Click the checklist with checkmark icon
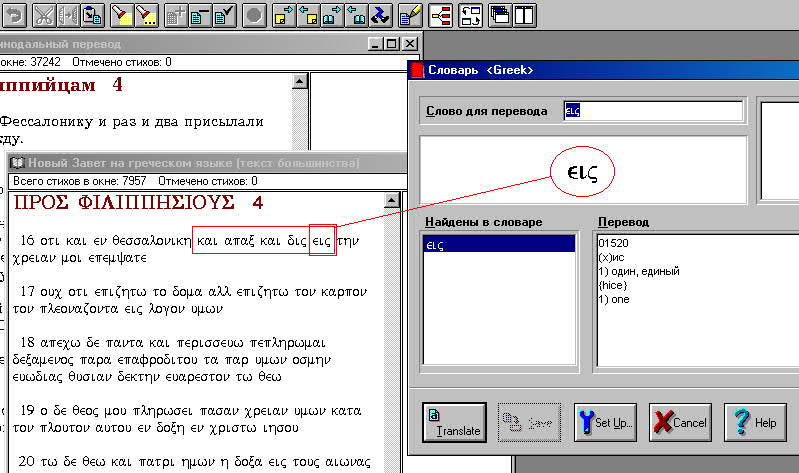 224,15
